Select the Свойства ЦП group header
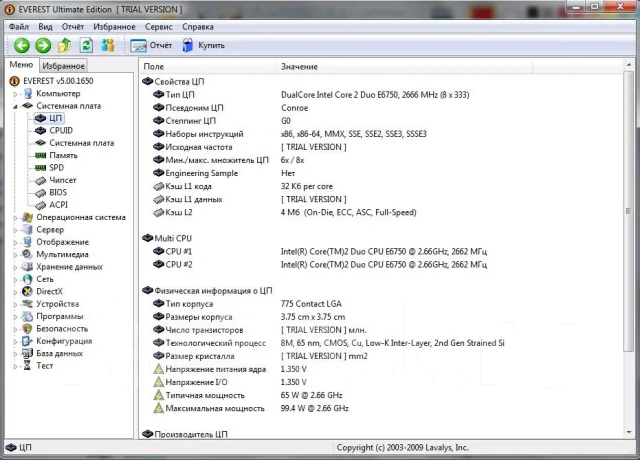 173,82
